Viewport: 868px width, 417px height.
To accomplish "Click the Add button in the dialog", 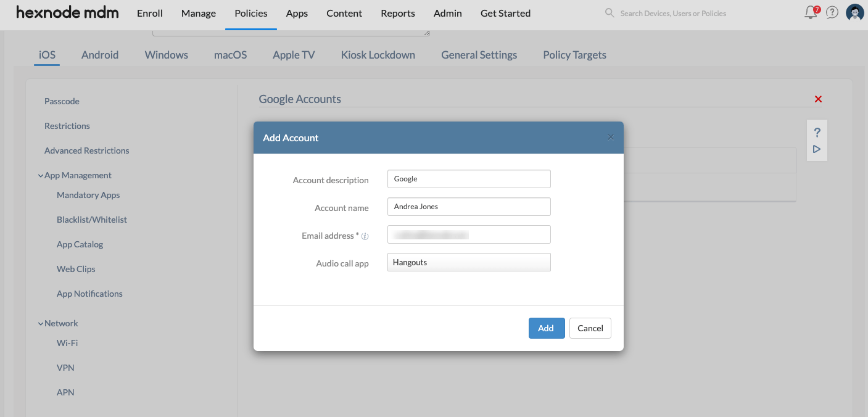I will click(x=546, y=328).
